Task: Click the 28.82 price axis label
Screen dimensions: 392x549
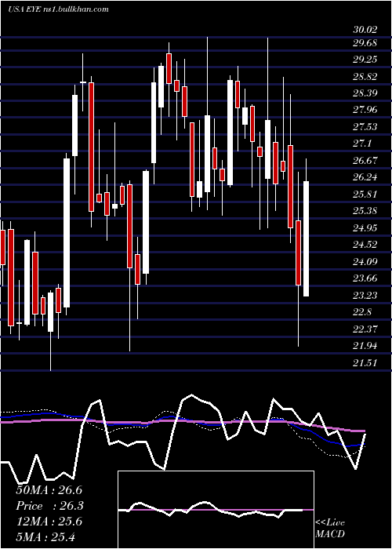Action: click(x=365, y=77)
